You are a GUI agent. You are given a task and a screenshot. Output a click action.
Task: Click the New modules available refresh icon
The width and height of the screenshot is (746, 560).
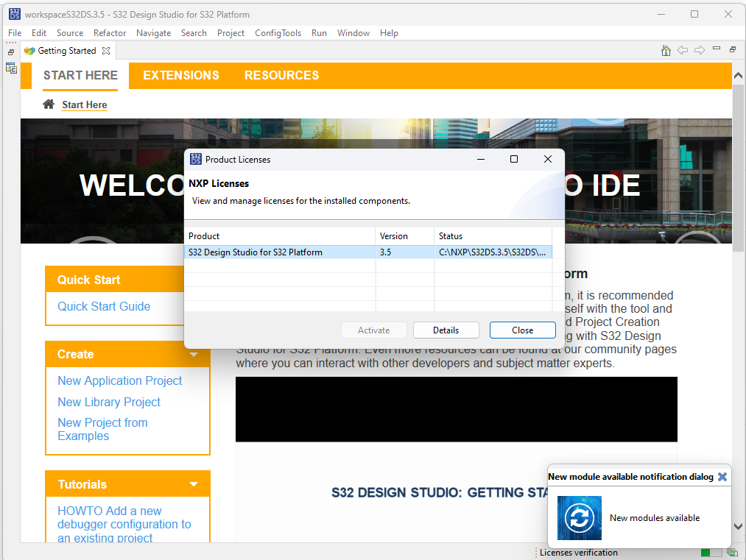[579, 517]
